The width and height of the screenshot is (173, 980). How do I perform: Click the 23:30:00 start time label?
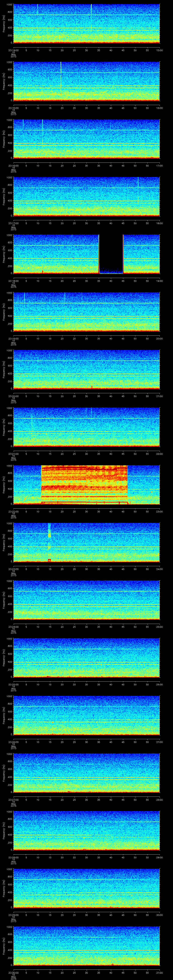pyautogui.click(x=13, y=972)
